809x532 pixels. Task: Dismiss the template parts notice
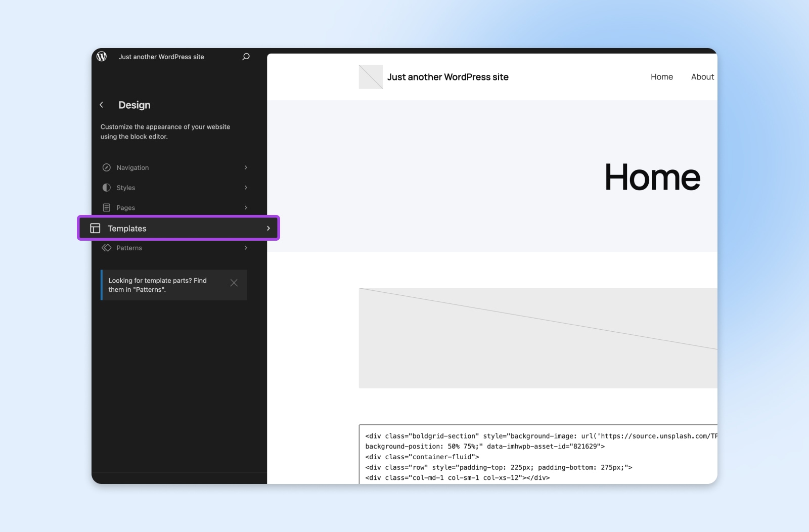234,283
